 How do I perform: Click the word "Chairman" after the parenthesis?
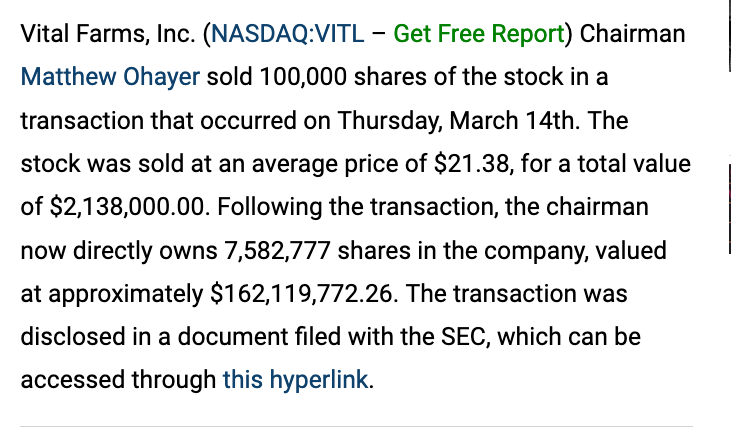coord(632,34)
